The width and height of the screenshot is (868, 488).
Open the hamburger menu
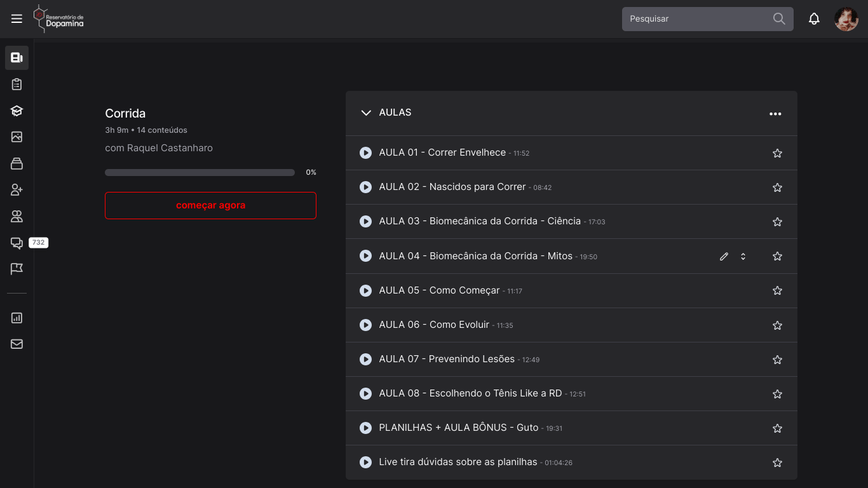(x=17, y=19)
